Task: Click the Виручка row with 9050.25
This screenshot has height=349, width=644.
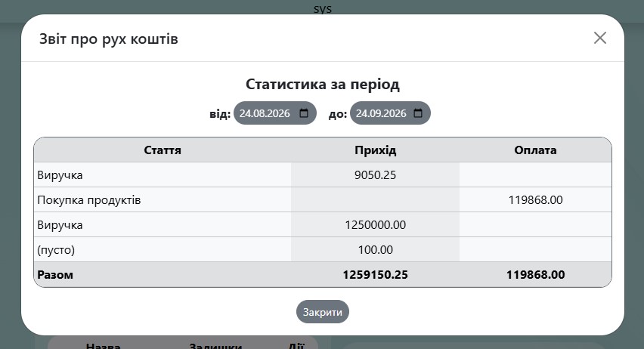Action: (323, 175)
